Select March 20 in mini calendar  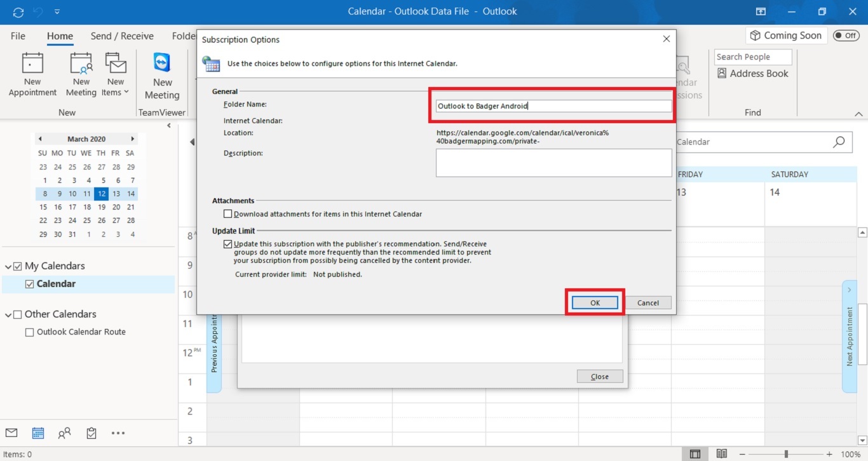116,207
